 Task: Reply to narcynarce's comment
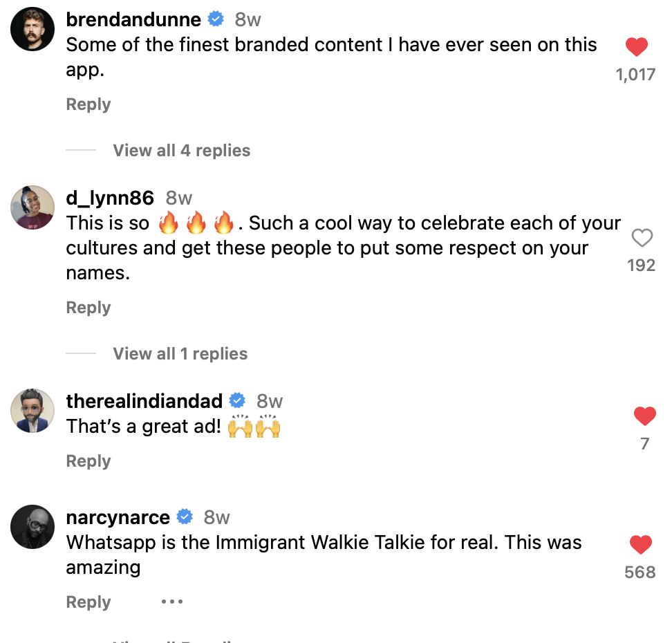point(88,602)
